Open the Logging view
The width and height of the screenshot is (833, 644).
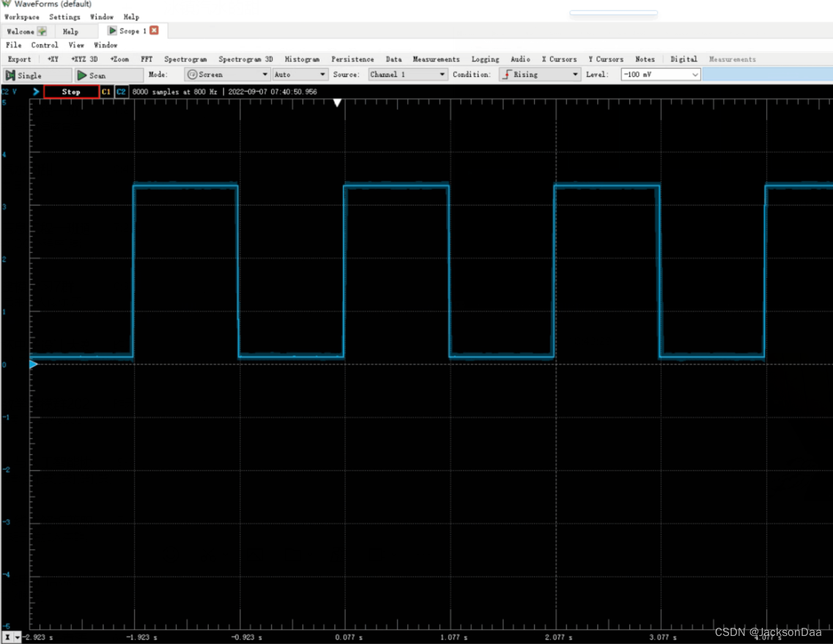point(486,59)
